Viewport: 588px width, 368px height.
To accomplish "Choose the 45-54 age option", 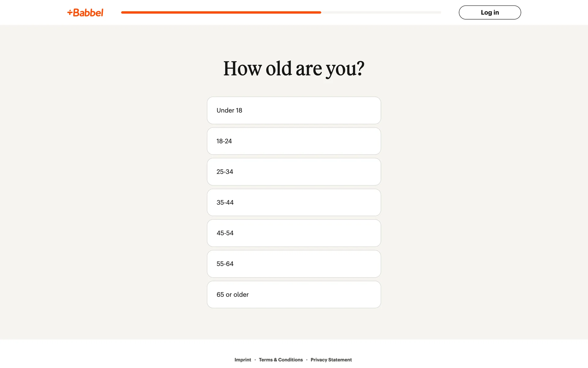I will point(294,233).
